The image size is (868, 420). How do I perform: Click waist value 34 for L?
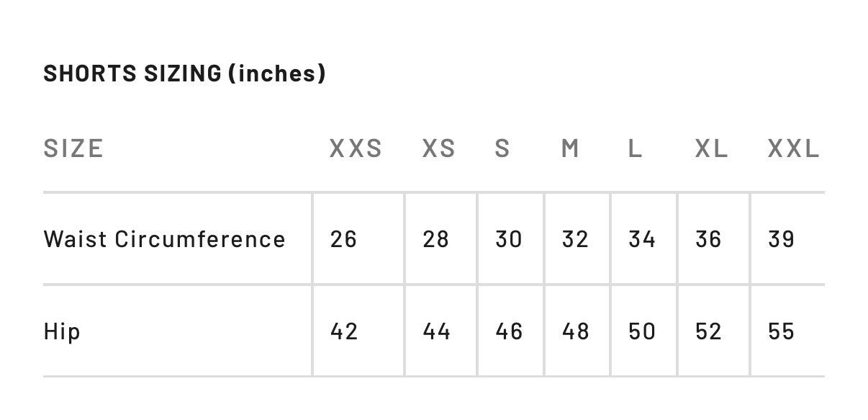pyautogui.click(x=641, y=238)
